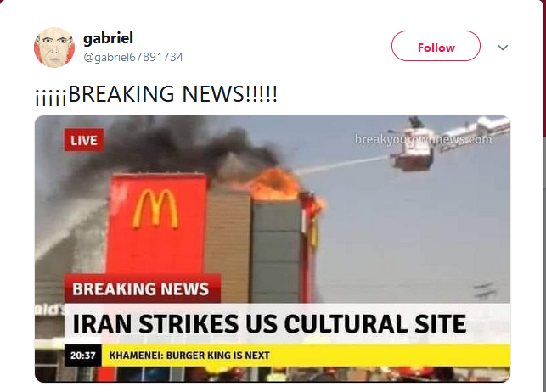Click the partial "ald's" sign at left

pyautogui.click(x=50, y=310)
